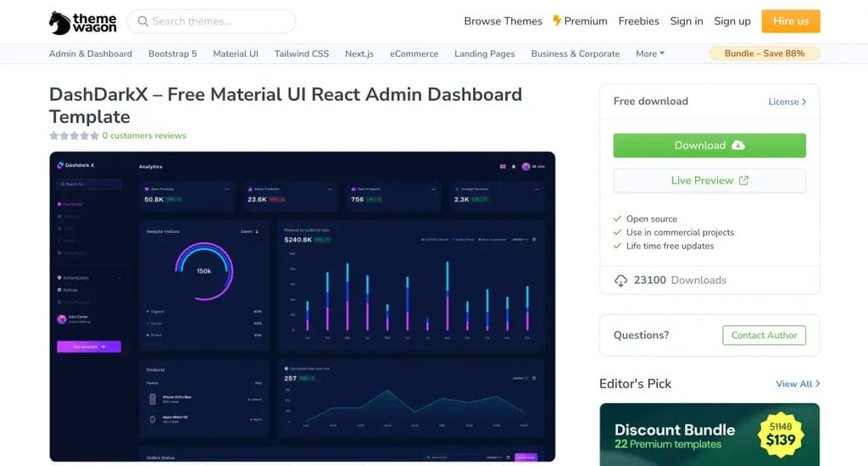
Task: Click the green Download button
Action: [709, 145]
